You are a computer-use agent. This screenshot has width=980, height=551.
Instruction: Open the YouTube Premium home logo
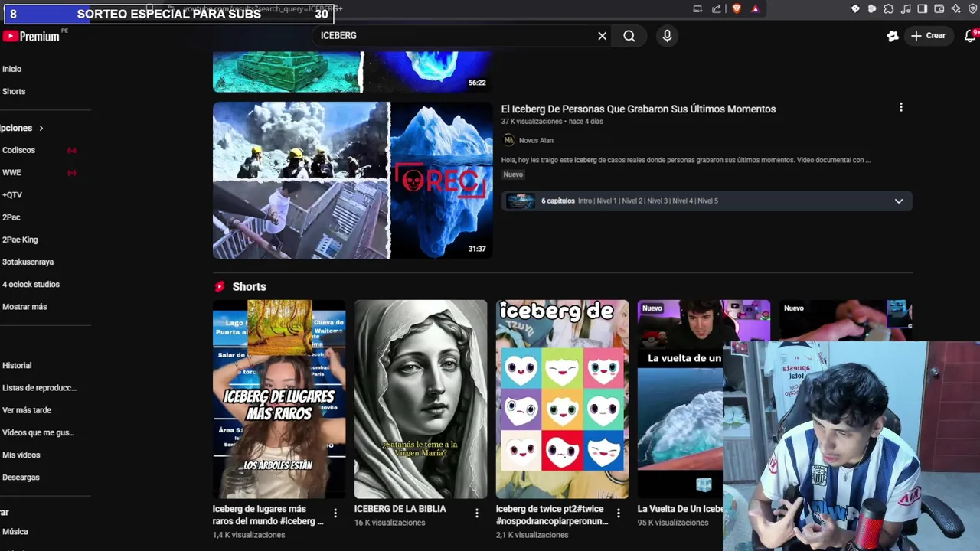(x=32, y=36)
